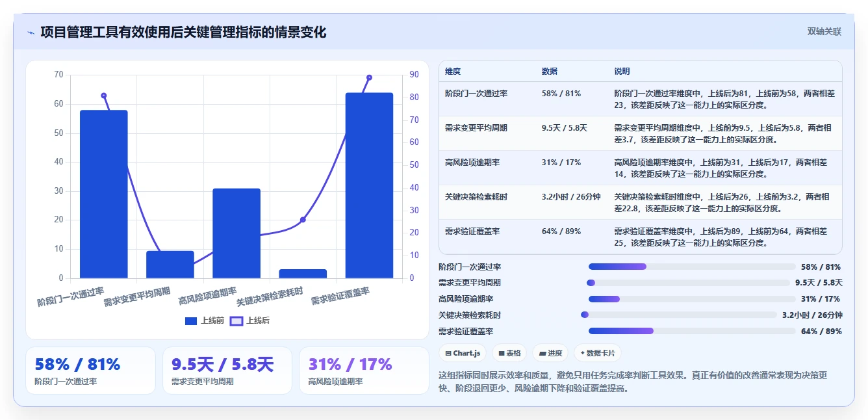Toggle the 上线前 legend series
868x420 pixels.
click(205, 321)
